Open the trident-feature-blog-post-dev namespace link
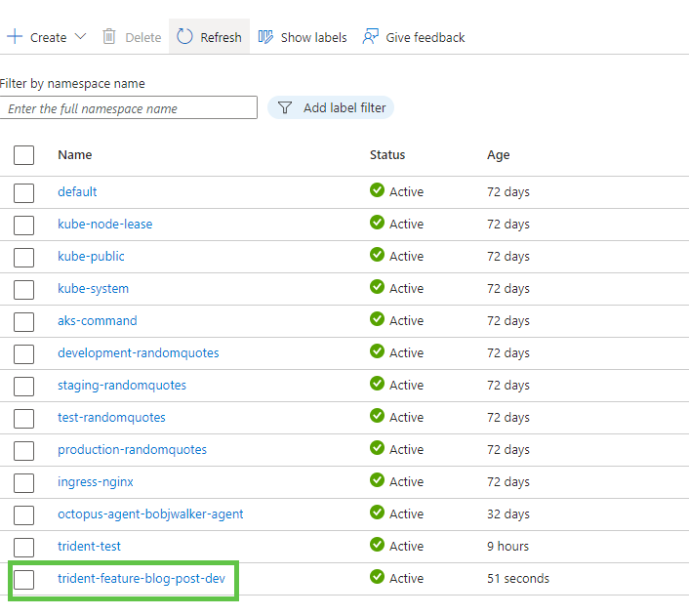 pos(142,578)
